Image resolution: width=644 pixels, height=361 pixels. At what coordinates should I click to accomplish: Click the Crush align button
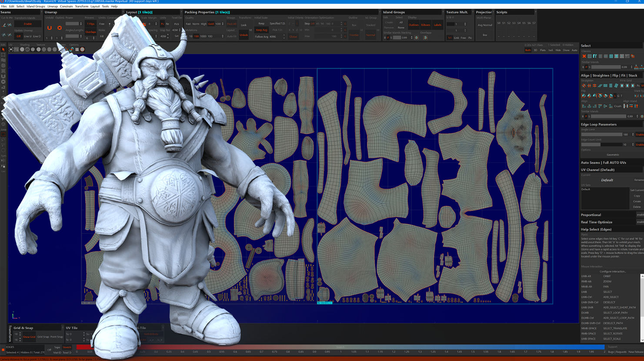617,106
